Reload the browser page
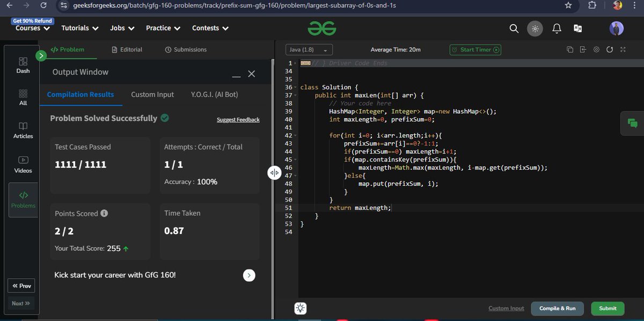 [43, 5]
